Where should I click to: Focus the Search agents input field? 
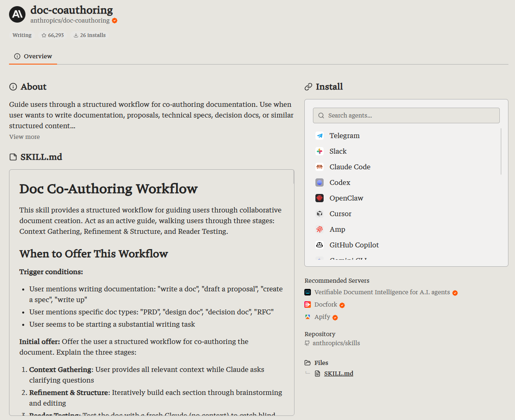click(x=406, y=115)
